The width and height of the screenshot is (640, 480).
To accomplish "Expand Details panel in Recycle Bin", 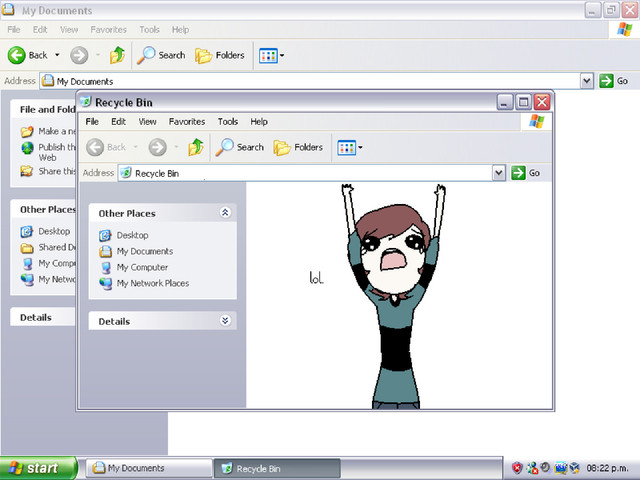I will click(225, 320).
